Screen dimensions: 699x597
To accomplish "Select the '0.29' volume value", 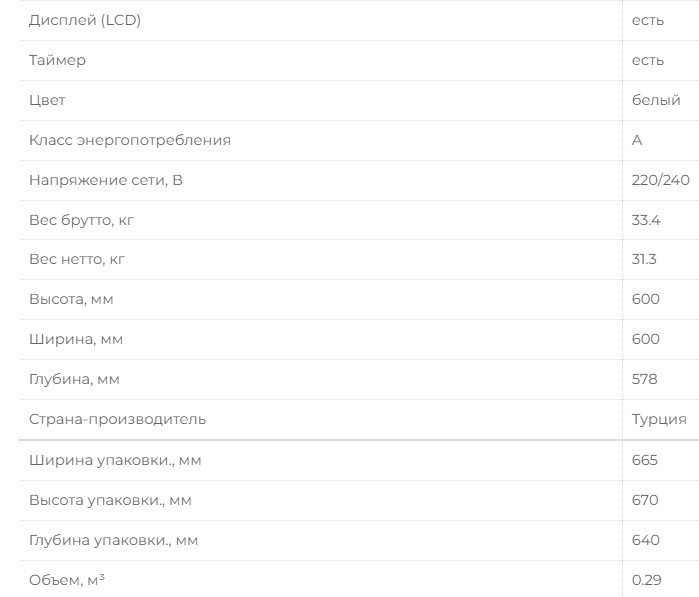I will (x=646, y=580).
